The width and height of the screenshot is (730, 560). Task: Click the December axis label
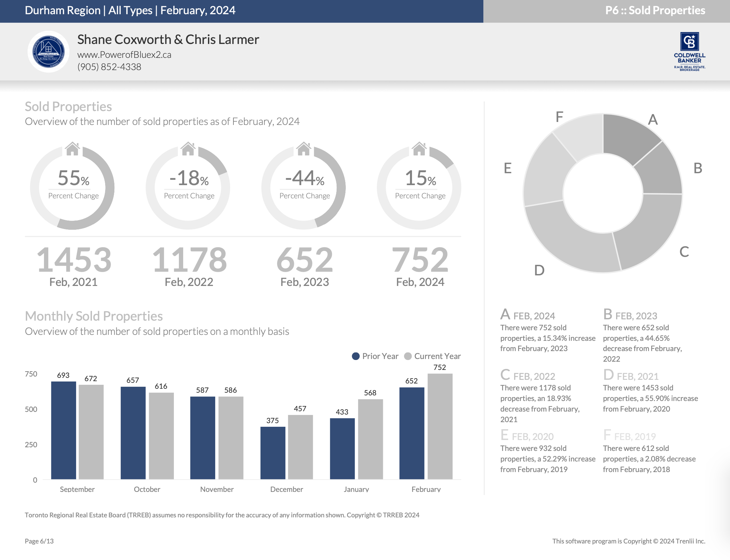point(287,489)
